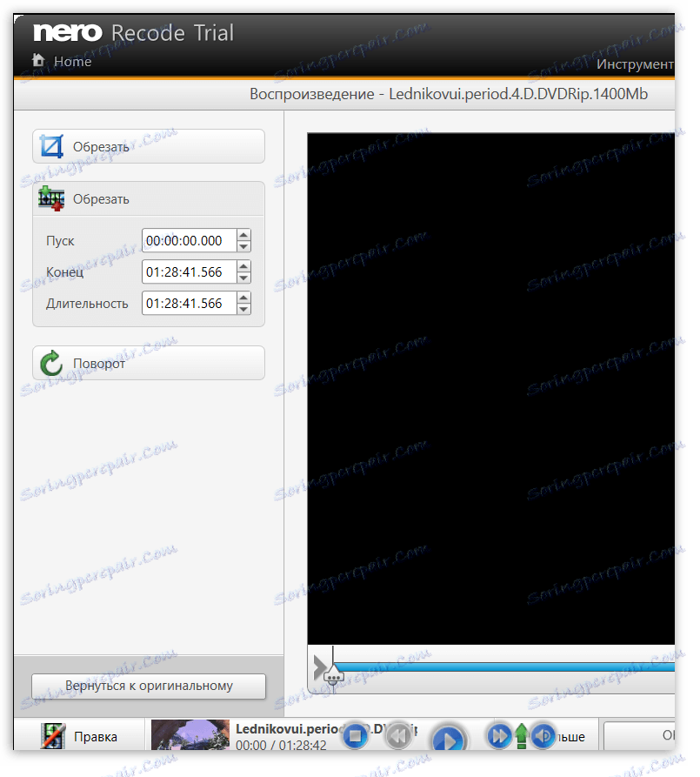The height and width of the screenshot is (777, 700).
Task: Increase the Пуск time with the up arrow
Action: [243, 235]
